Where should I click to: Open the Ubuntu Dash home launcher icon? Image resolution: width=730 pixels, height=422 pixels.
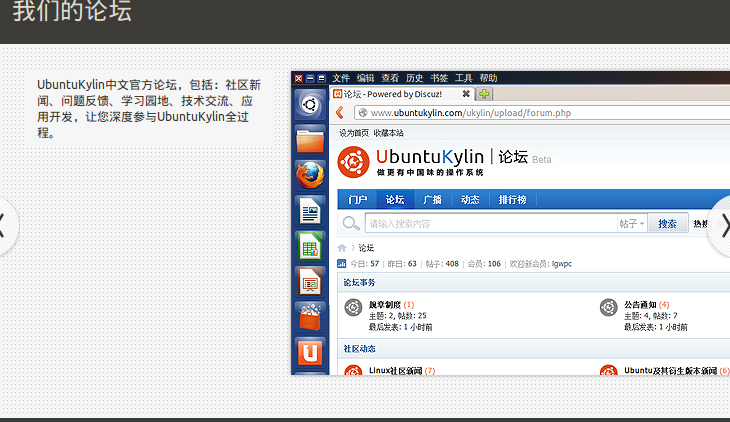point(310,105)
